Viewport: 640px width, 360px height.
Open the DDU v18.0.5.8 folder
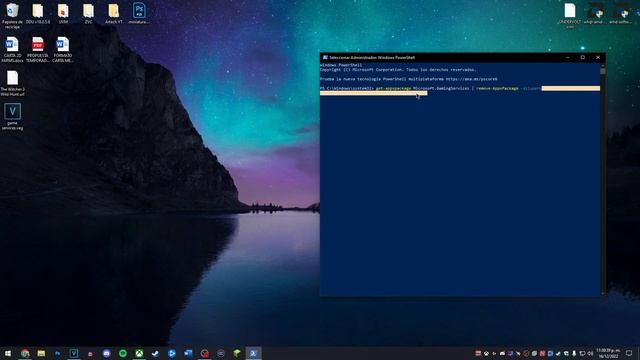point(38,14)
